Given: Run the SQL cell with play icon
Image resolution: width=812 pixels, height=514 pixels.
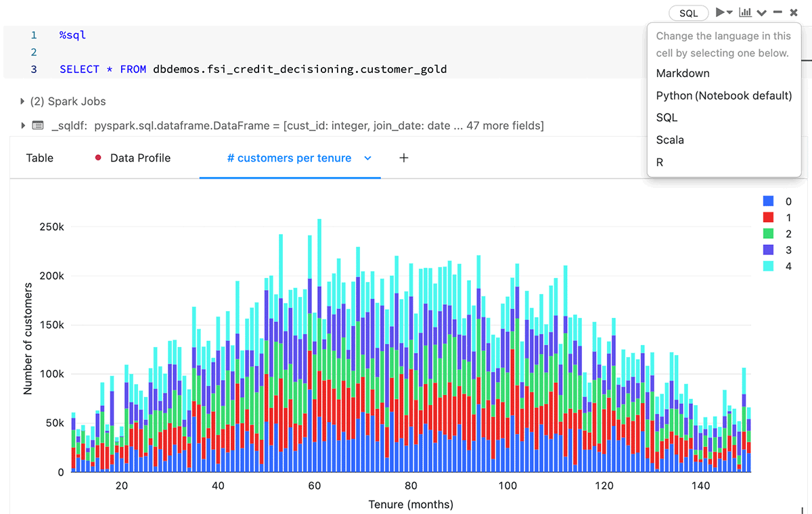Looking at the screenshot, I should 721,12.
